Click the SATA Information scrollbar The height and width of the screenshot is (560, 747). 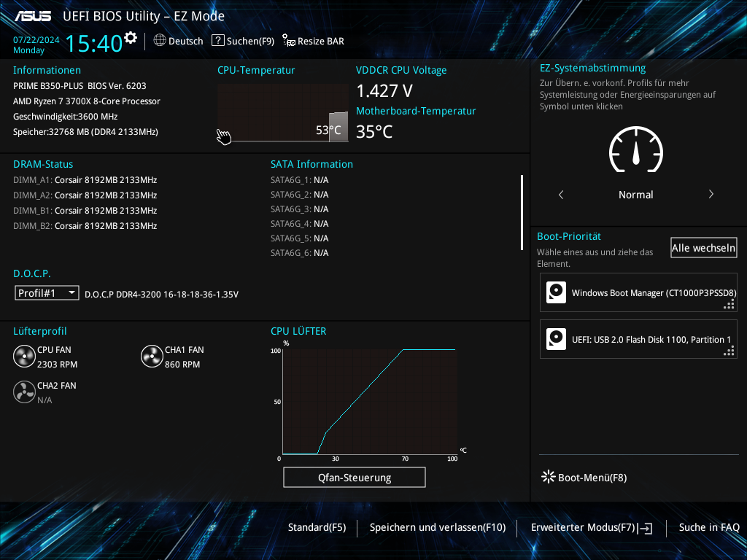tap(522, 212)
